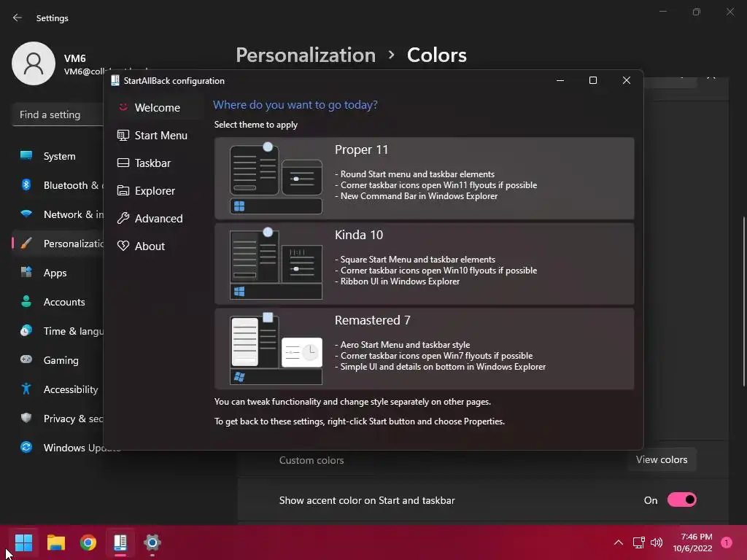Focus the Find a setting search box
This screenshot has height=560, width=747.
58,114
